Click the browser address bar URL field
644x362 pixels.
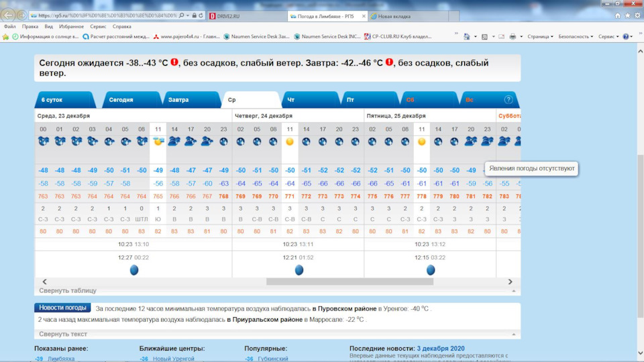point(107,15)
